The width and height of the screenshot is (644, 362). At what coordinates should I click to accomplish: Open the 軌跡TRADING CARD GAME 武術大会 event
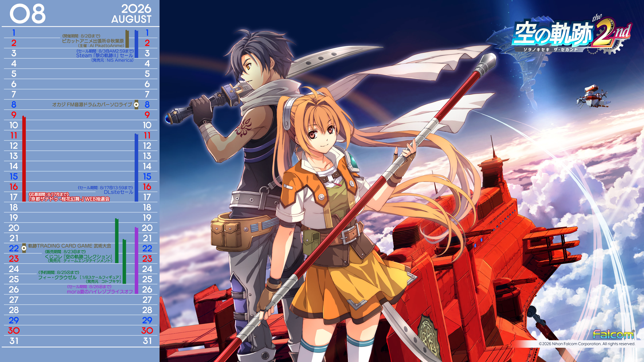(69, 246)
